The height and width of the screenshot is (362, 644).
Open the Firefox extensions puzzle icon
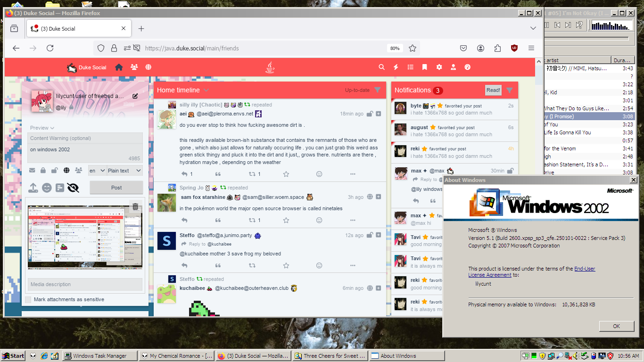pyautogui.click(x=497, y=48)
